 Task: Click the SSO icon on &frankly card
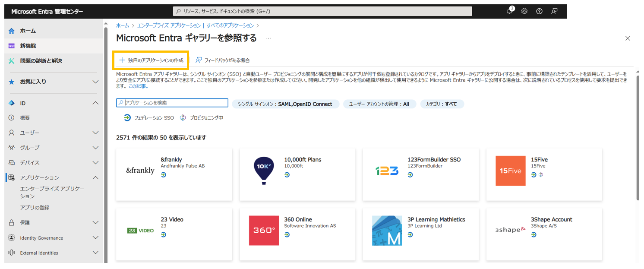point(164,175)
